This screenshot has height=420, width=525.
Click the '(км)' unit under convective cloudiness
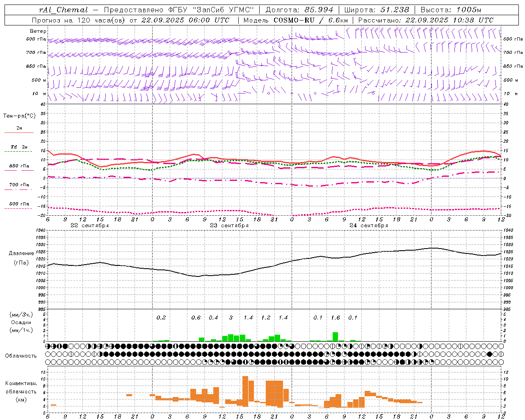(x=21, y=399)
